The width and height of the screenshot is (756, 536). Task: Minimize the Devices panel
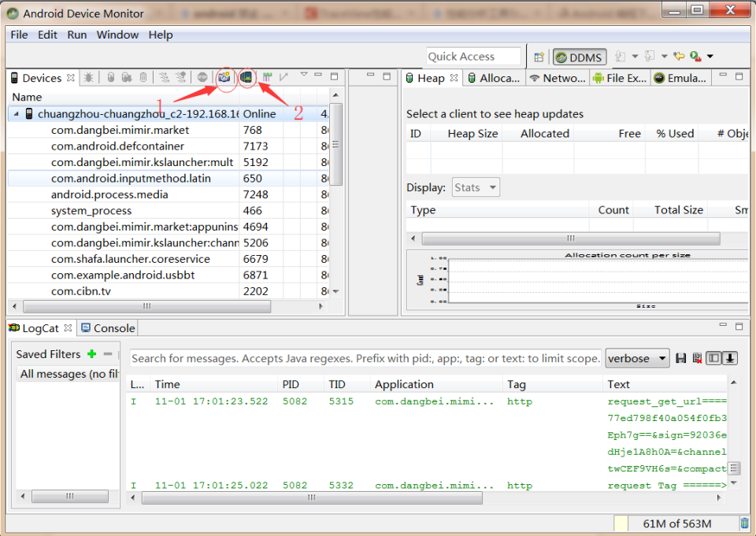317,75
